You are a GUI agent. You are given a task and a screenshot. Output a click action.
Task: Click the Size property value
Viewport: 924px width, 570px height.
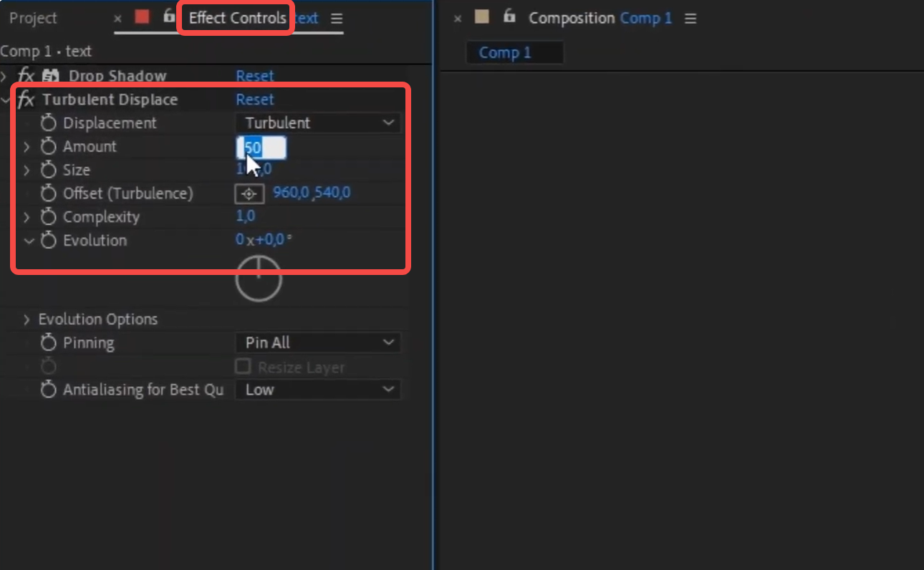click(254, 170)
